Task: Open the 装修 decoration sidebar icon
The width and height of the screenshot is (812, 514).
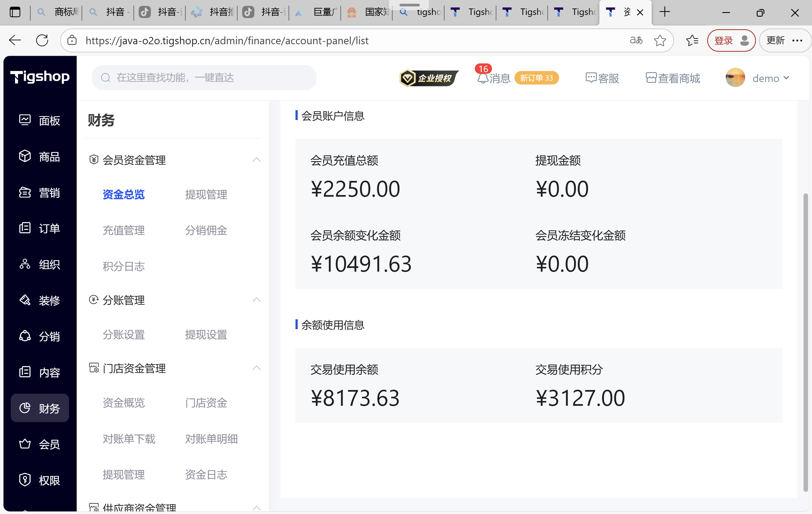Action: [x=25, y=300]
